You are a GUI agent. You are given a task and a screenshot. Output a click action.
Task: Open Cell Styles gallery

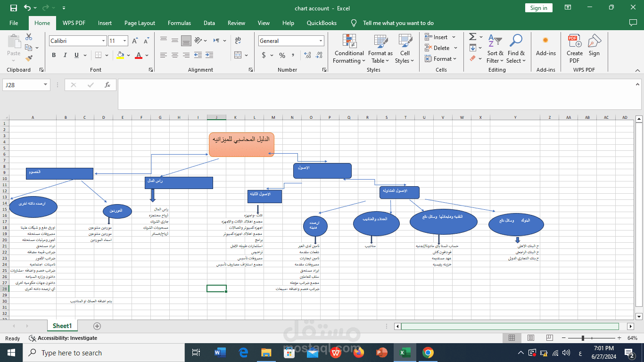point(405,49)
